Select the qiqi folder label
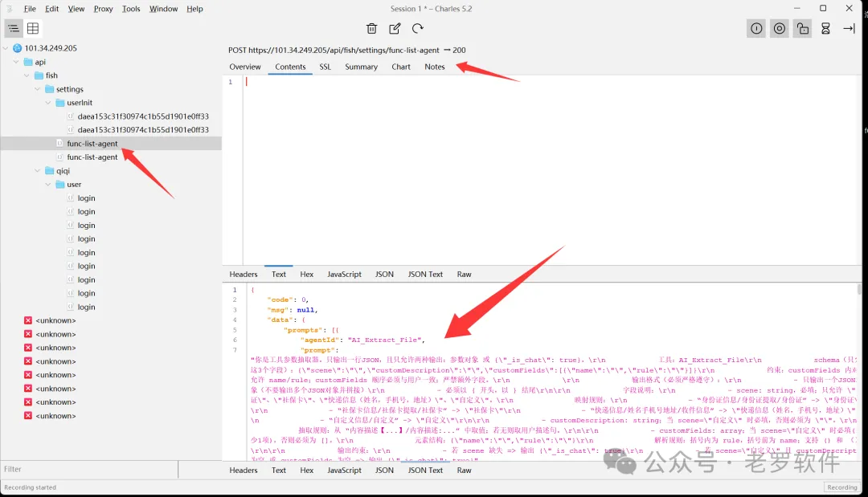The height and width of the screenshot is (497, 868). (x=63, y=171)
